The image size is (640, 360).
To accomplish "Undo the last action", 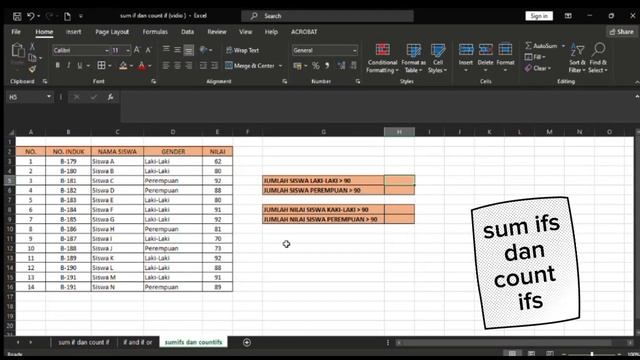I will (31, 16).
